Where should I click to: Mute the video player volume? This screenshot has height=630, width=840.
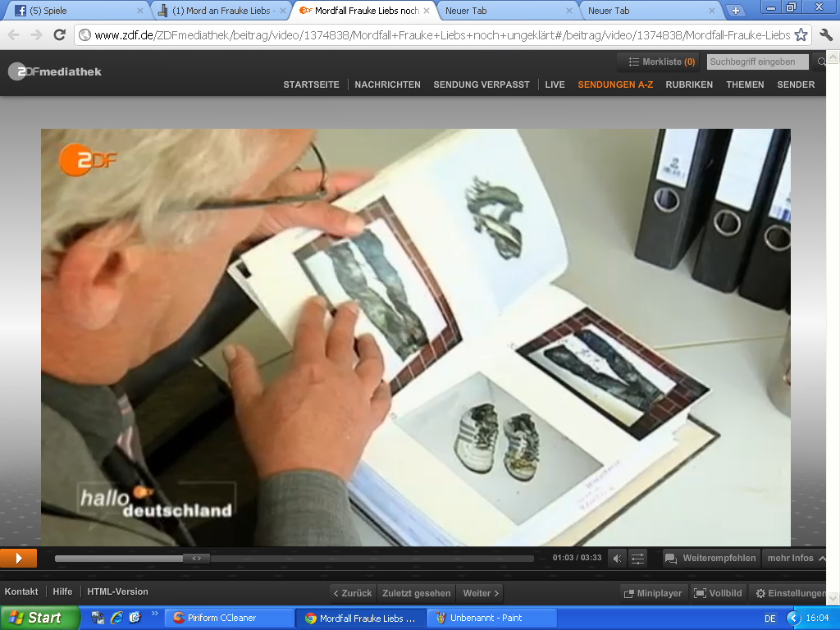[x=618, y=558]
